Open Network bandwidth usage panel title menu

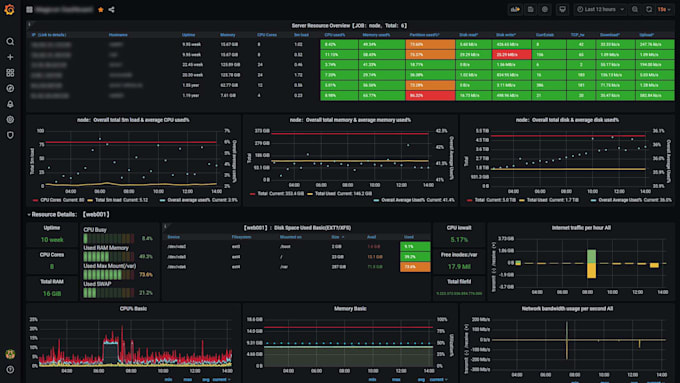click(x=567, y=309)
